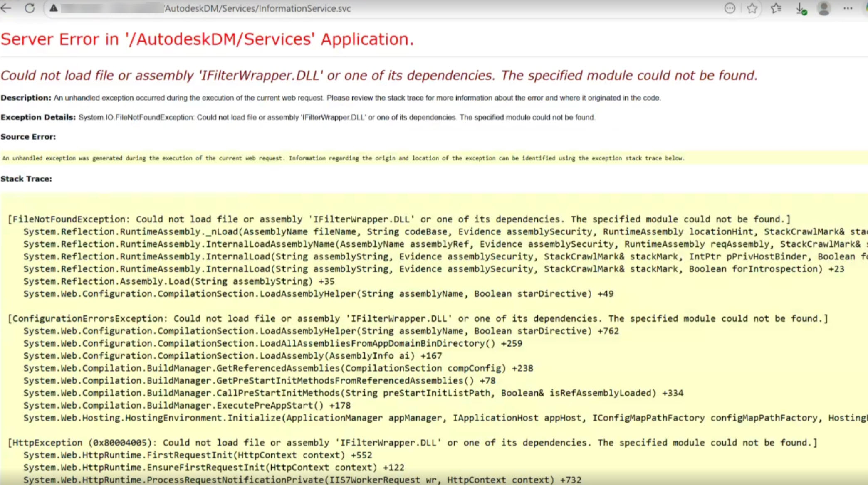Click the LoadAssembly(AssemblyInfo ai) +167 line
The height and width of the screenshot is (485, 868).
tap(232, 356)
